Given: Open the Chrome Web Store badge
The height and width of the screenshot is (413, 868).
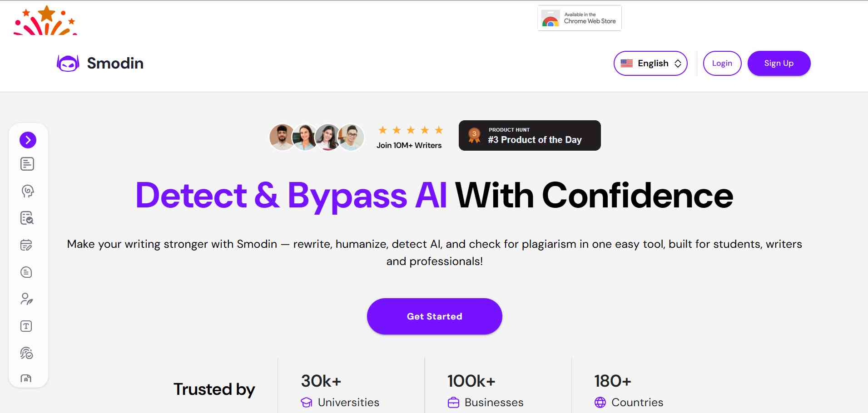Looking at the screenshot, I should click(579, 18).
